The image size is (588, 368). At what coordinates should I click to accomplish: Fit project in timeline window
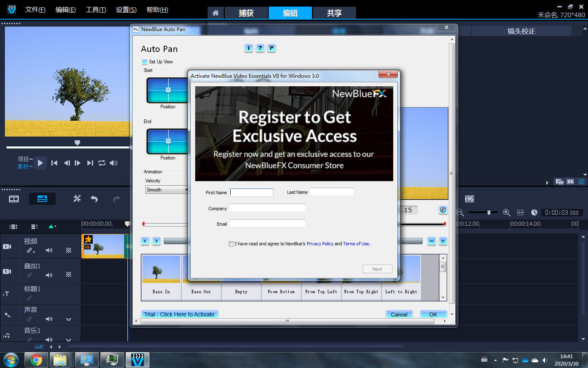(520, 213)
